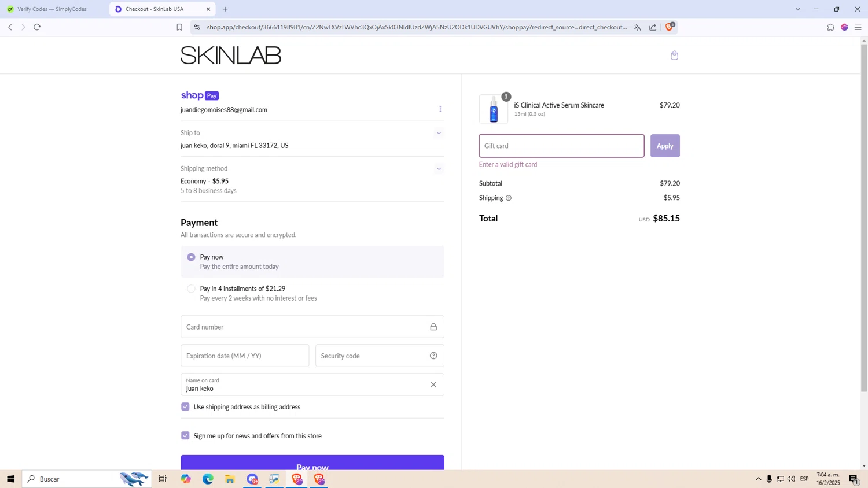Screen dimensions: 868x488
Task: Open browser profile avatar
Action: pos(844,27)
